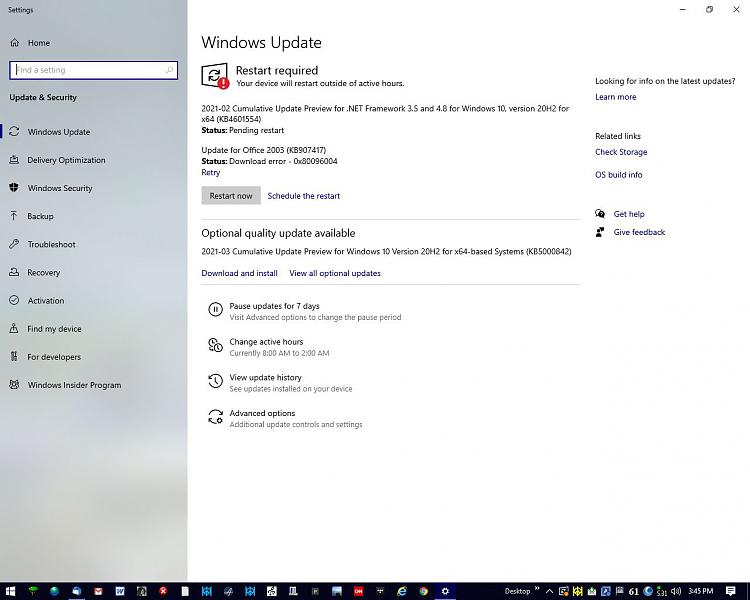This screenshot has width=750, height=600.
Task: Click the Windows Security shield icon
Action: pos(14,188)
